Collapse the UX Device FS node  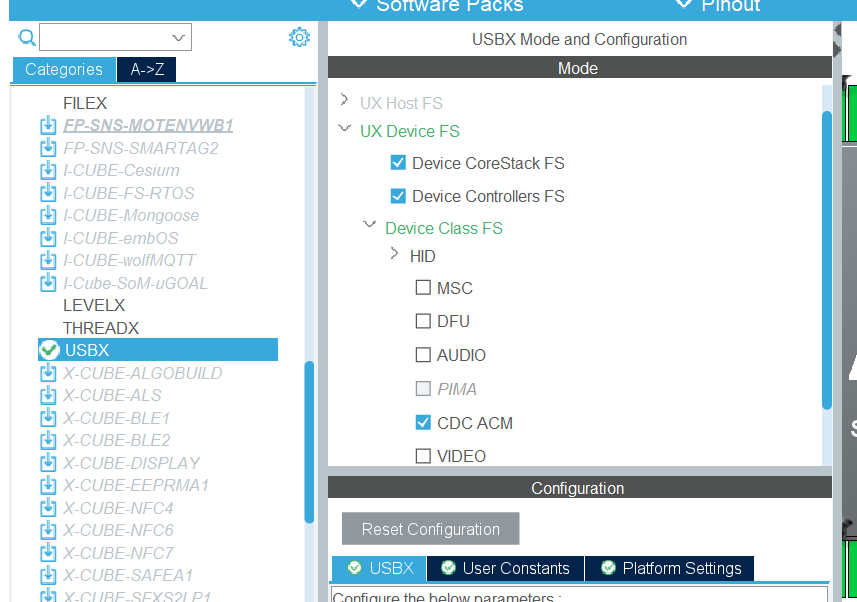coord(344,128)
